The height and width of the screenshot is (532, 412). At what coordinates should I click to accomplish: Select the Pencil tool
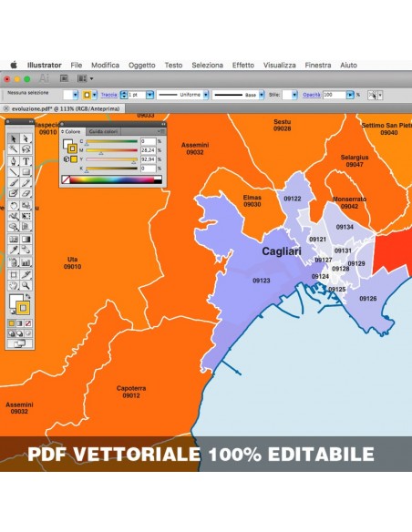26,183
